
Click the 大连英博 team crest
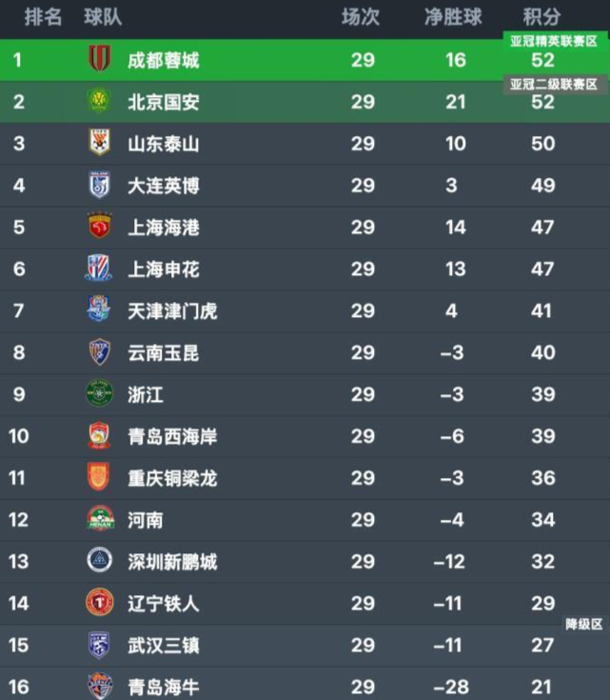click(99, 185)
